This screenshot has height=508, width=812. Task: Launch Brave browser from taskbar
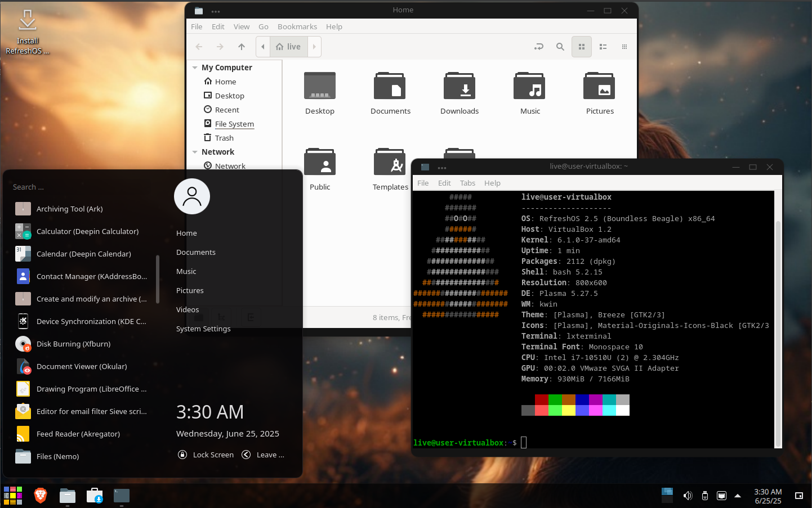pos(41,496)
